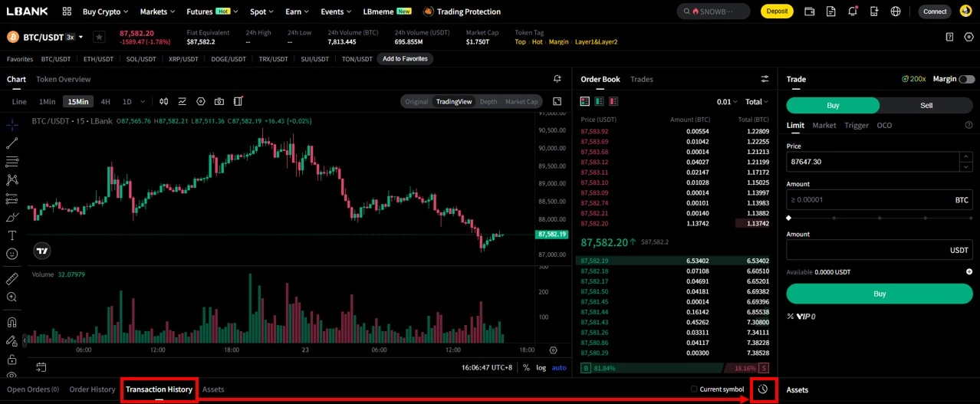The image size is (980, 404).
Task: Select the Trigger order tab
Action: click(857, 125)
